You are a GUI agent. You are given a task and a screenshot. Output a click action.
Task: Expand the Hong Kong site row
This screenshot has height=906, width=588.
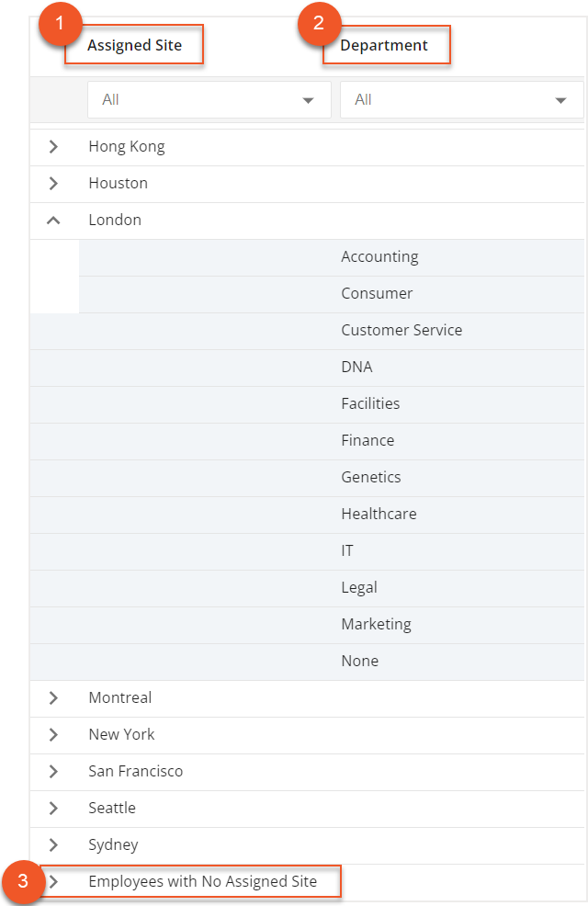coord(53,147)
